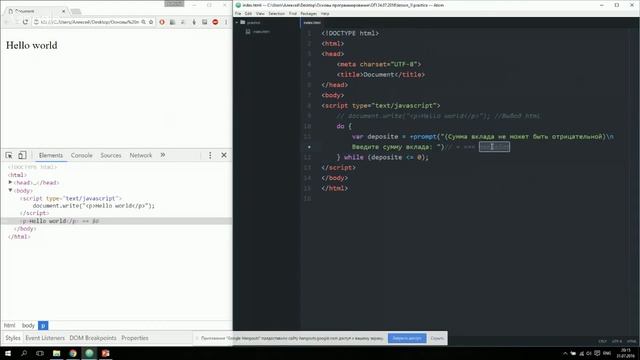The image size is (640, 360).
Task: Open Task View on taskbar
Action: 40,353
